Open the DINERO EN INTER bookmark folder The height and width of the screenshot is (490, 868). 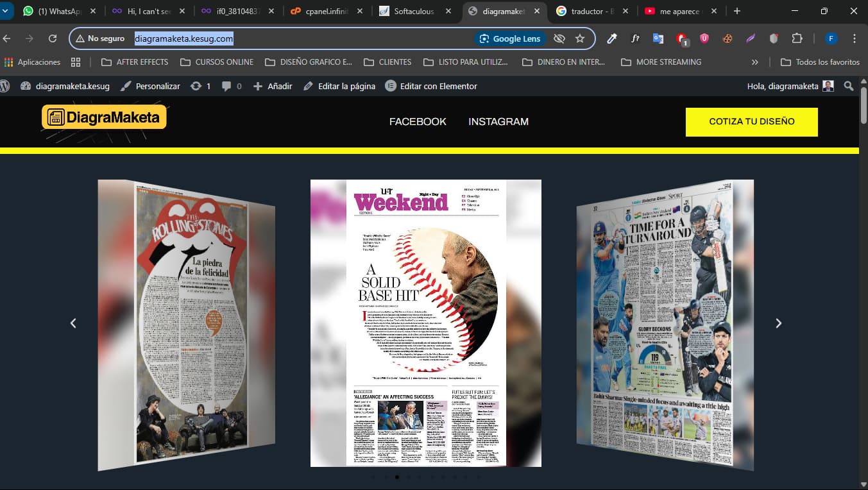click(564, 62)
